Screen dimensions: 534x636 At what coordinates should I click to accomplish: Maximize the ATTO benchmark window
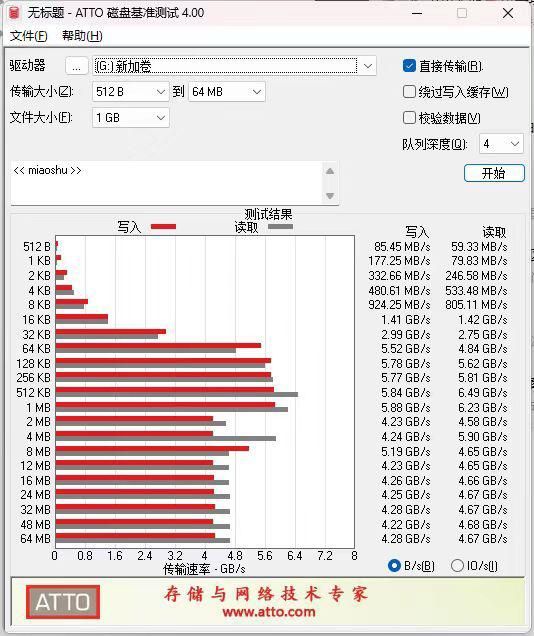pos(462,13)
